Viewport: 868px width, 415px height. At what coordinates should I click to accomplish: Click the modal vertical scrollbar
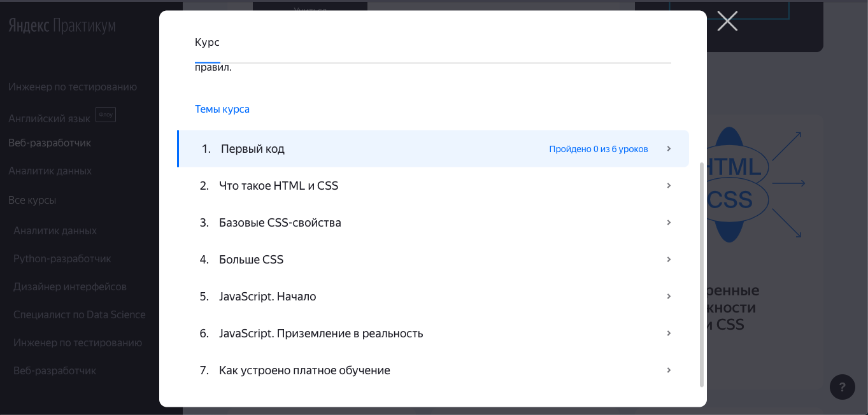(x=702, y=274)
